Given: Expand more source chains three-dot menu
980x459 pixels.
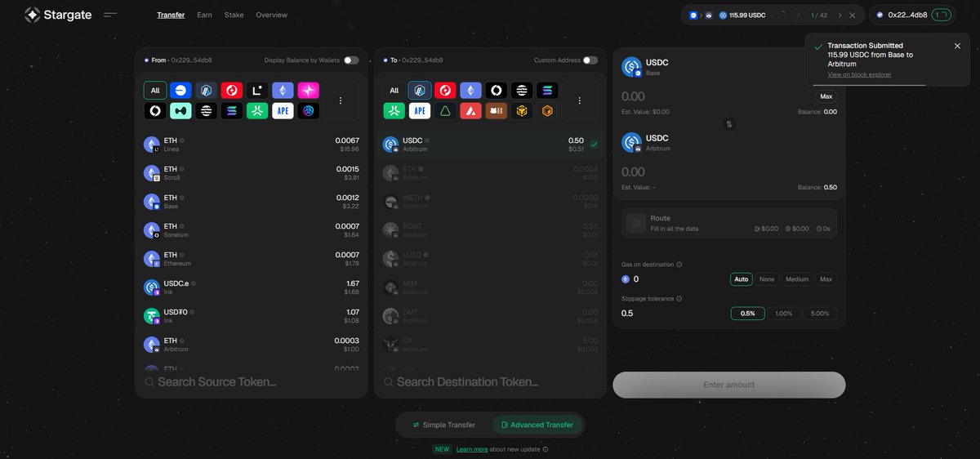Looking at the screenshot, I should (341, 100).
